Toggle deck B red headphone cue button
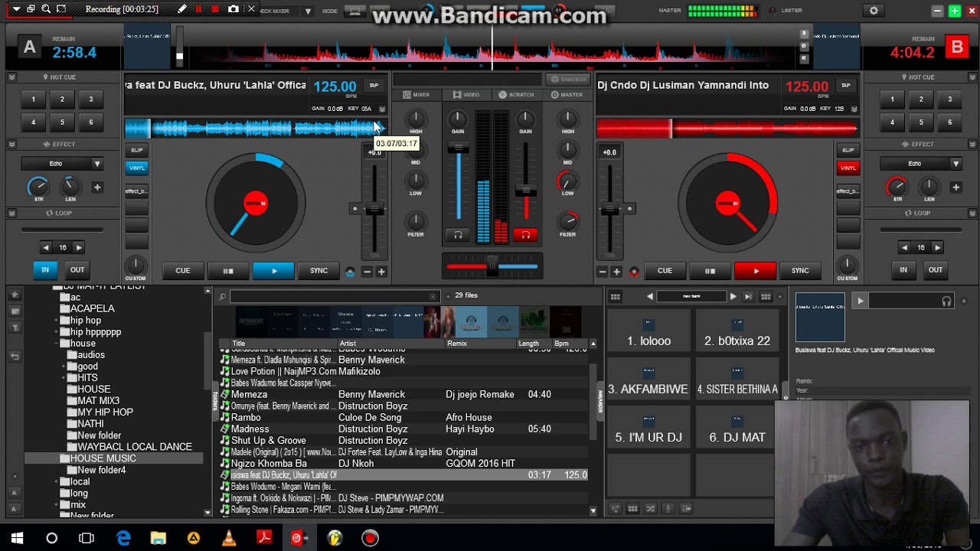980x551 pixels. point(525,235)
